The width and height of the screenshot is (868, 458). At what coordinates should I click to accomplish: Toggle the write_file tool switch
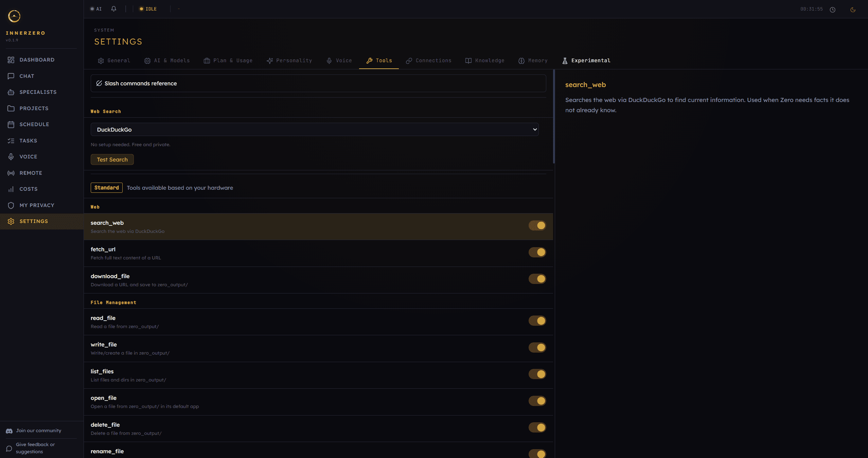537,347
